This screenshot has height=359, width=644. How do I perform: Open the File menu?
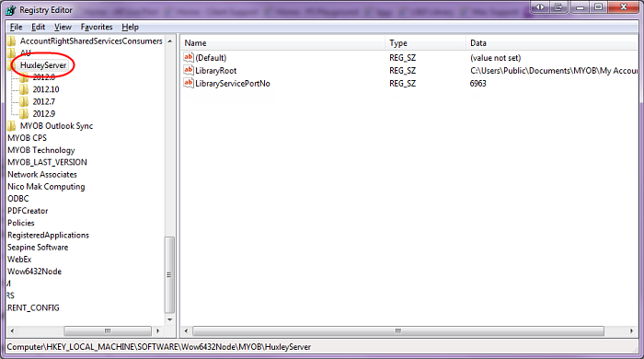coord(16,27)
